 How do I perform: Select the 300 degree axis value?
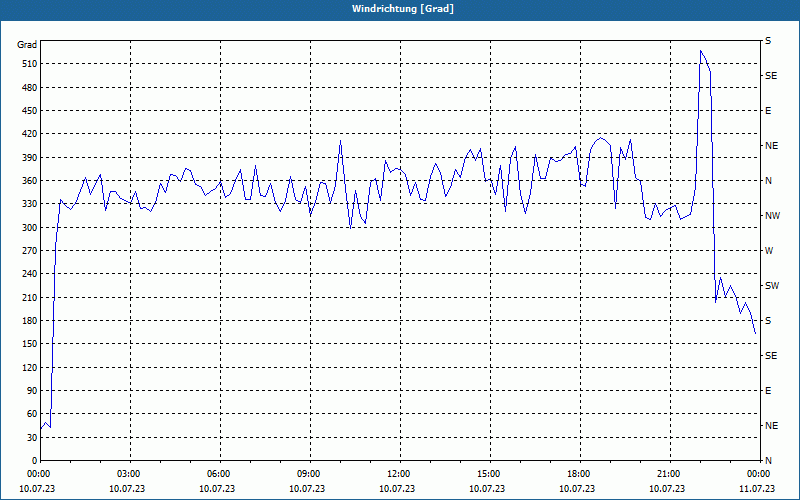point(30,228)
